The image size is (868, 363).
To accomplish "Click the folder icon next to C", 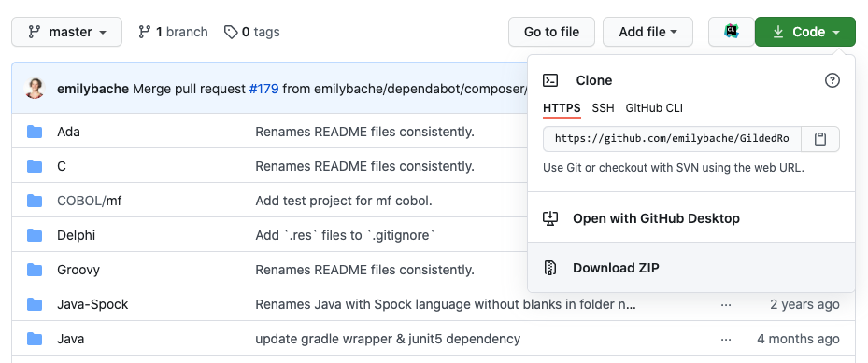I will coord(35,166).
